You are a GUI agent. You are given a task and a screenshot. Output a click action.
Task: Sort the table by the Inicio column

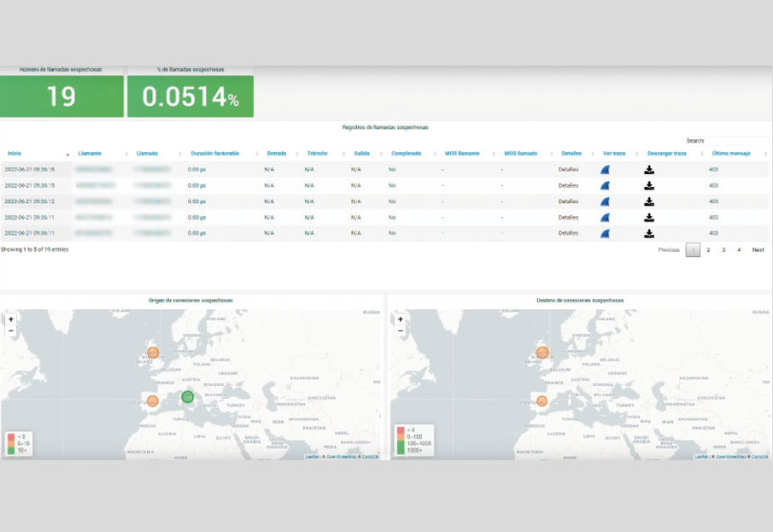pos(15,154)
